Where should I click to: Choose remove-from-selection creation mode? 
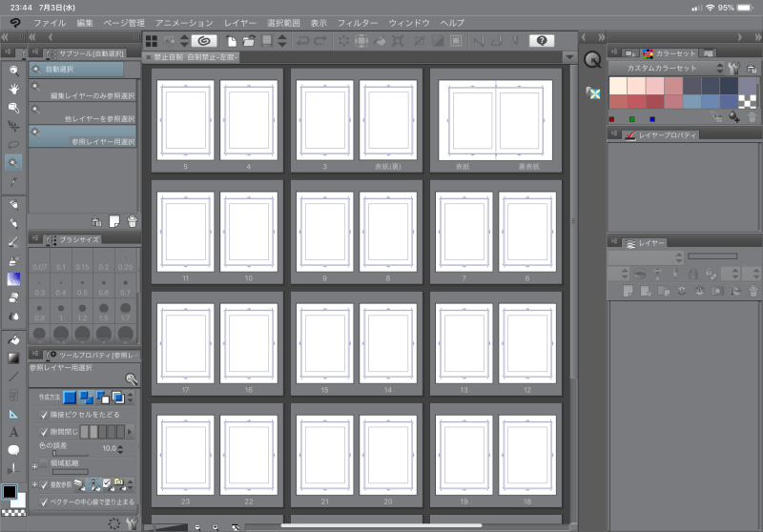click(x=102, y=398)
